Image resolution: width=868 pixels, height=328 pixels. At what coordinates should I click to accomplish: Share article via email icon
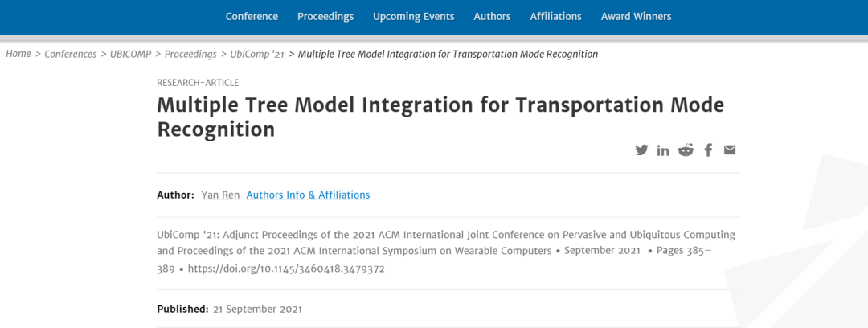(730, 150)
